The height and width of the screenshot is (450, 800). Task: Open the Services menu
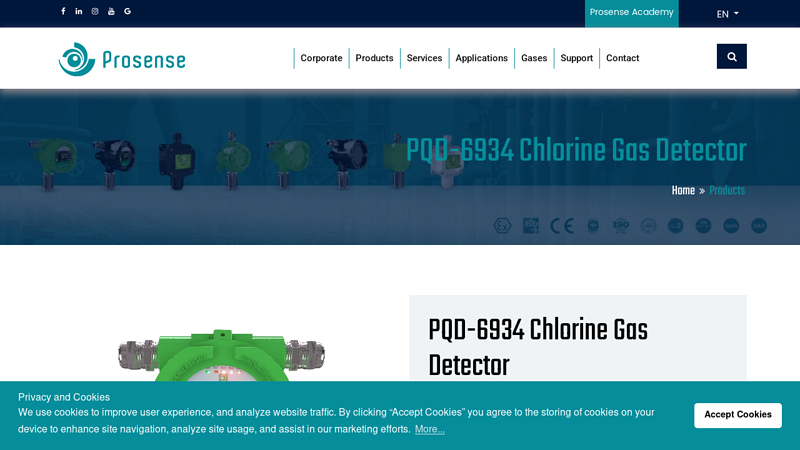[x=424, y=58]
